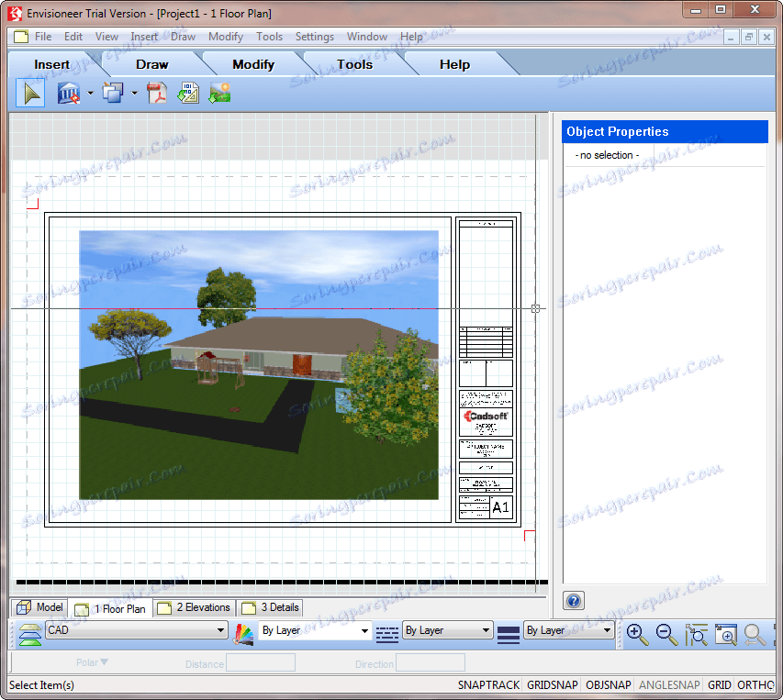Toggle ORTHO in the status bar
The image size is (783, 700).
755,685
